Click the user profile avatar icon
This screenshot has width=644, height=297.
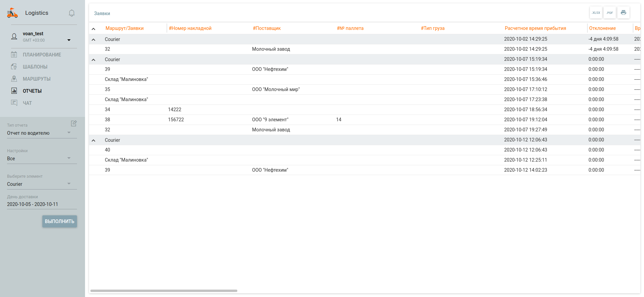[x=14, y=37]
